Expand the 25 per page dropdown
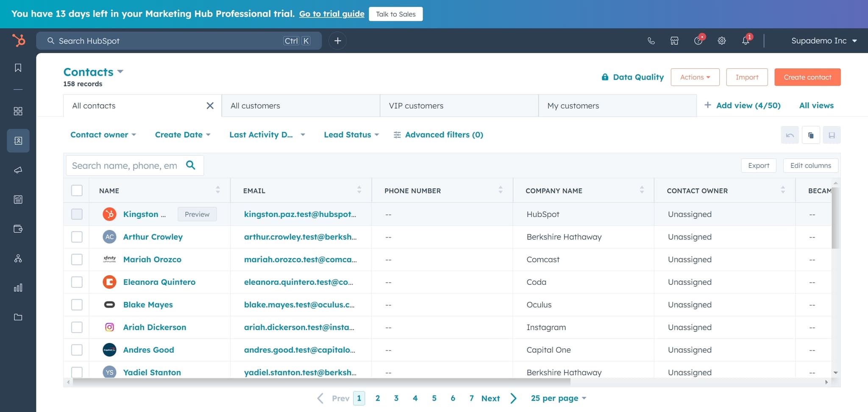The width and height of the screenshot is (868, 412). 558,398
